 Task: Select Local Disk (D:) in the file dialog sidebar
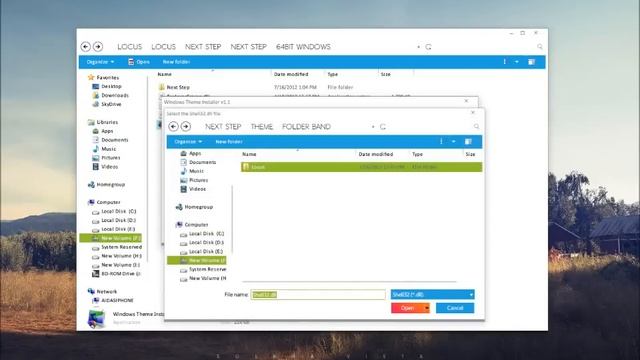coord(202,242)
